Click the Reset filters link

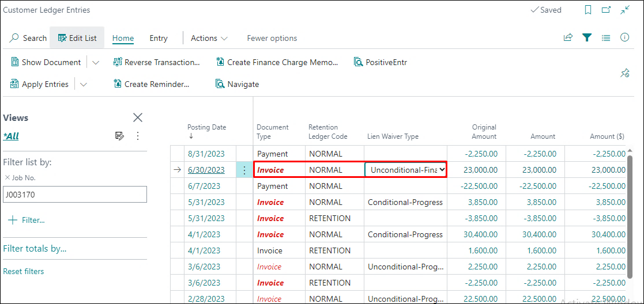[24, 271]
